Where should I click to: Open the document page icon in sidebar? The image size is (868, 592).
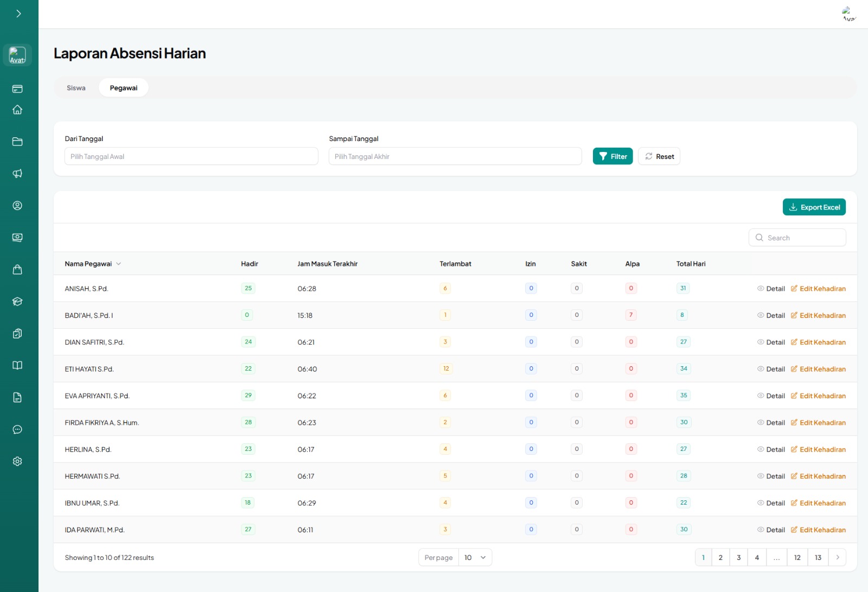click(17, 397)
